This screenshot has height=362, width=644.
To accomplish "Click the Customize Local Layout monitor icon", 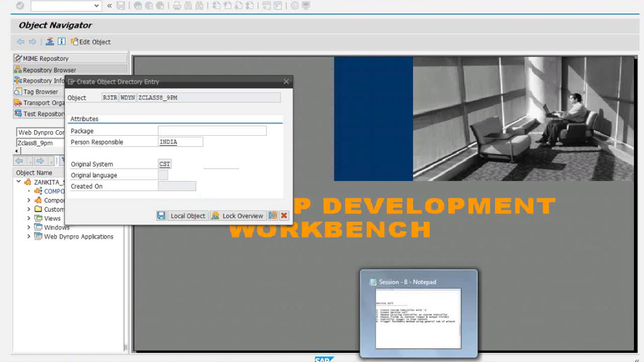I will pyautogui.click(x=306, y=6).
